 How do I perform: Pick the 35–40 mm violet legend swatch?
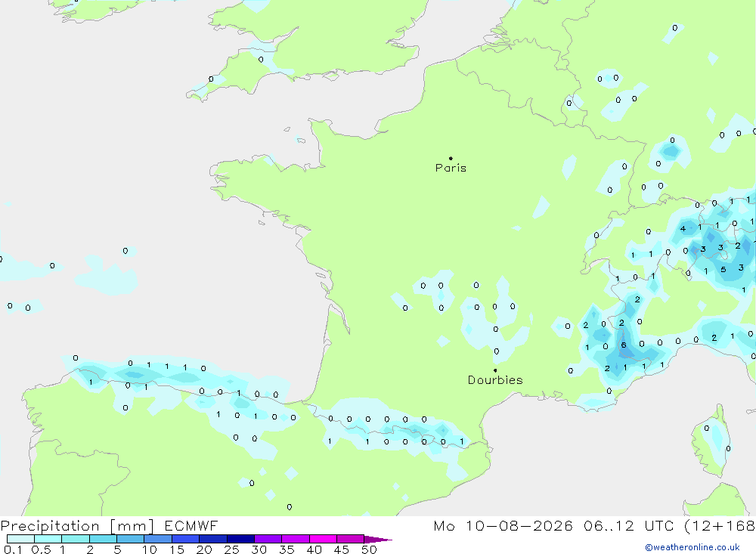(x=296, y=539)
